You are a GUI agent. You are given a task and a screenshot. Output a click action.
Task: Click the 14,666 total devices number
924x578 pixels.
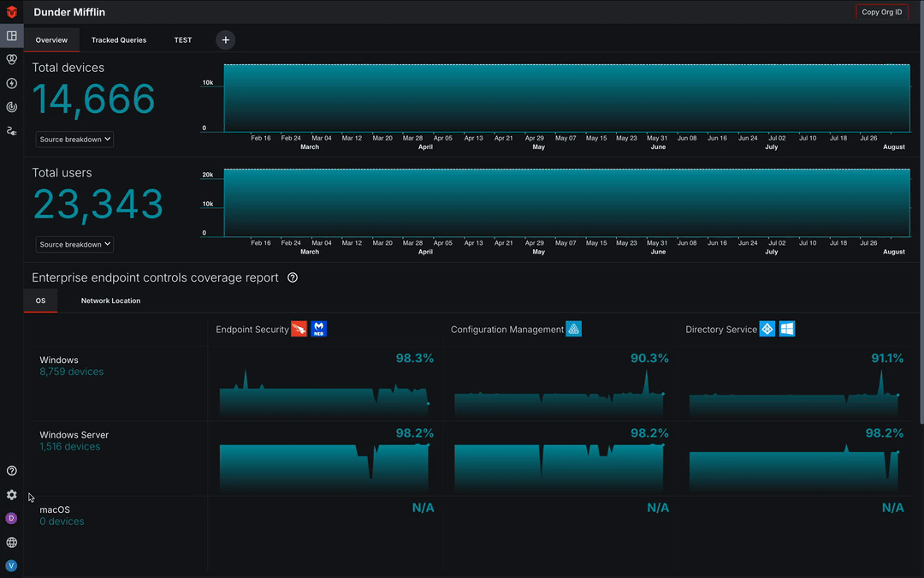94,98
